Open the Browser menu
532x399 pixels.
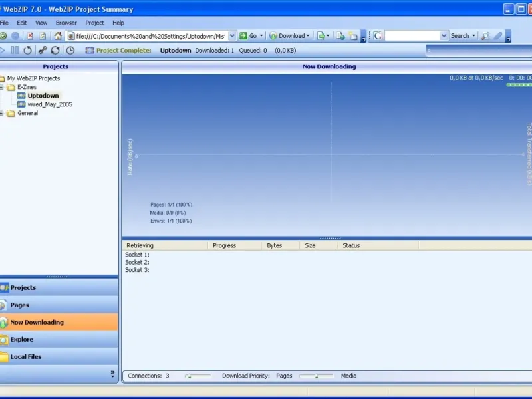[66, 23]
